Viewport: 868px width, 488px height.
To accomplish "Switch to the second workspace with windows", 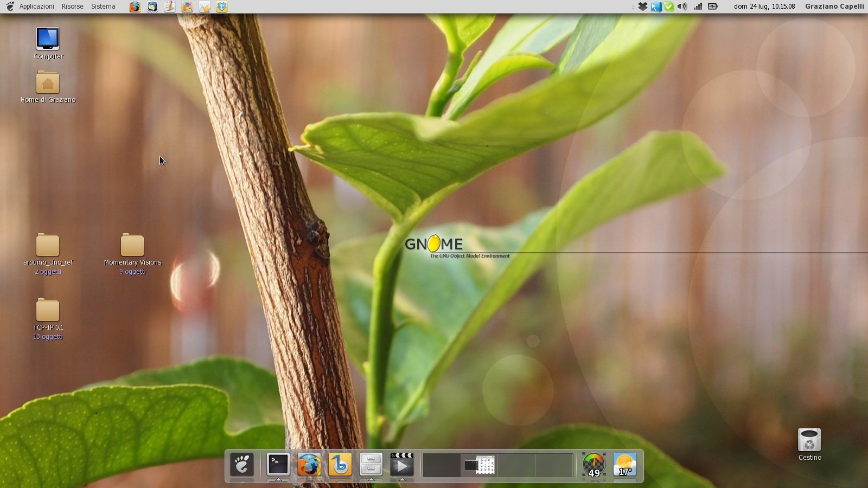I will pos(479,465).
